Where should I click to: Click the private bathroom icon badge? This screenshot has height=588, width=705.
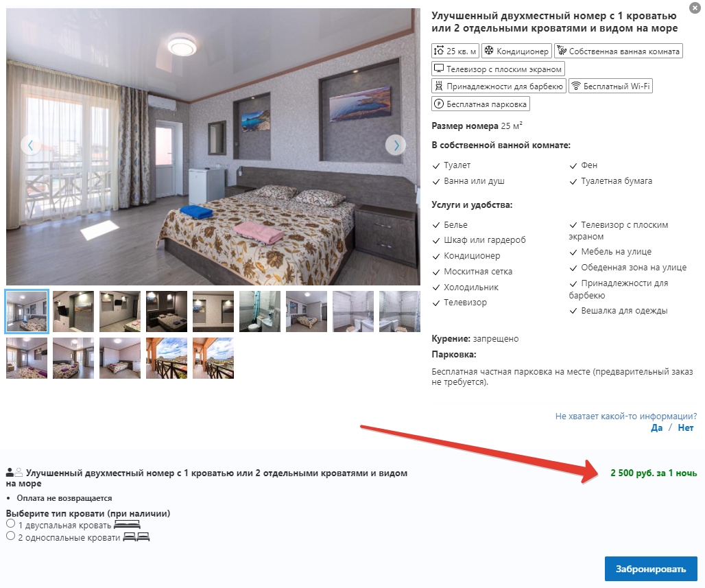pyautogui.click(x=618, y=51)
